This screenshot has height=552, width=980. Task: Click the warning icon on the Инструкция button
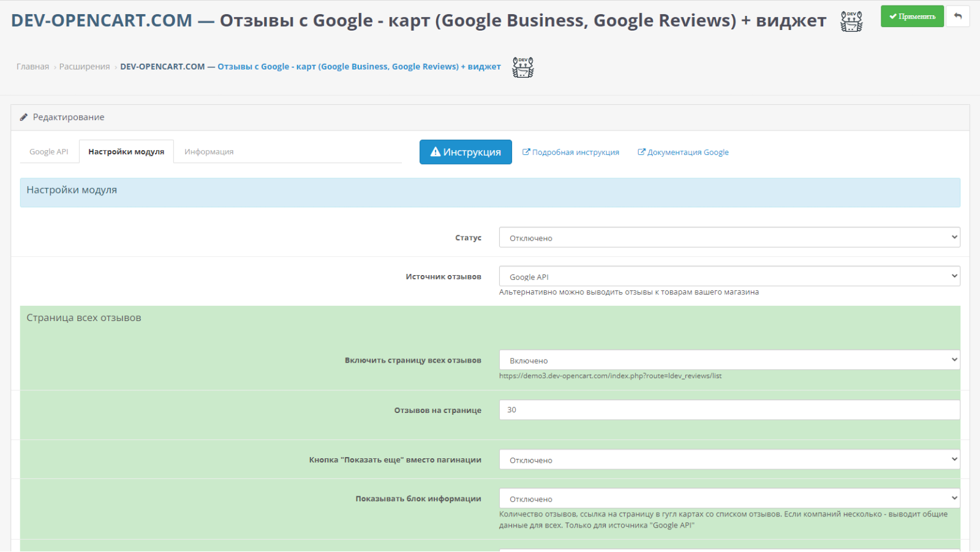(435, 151)
